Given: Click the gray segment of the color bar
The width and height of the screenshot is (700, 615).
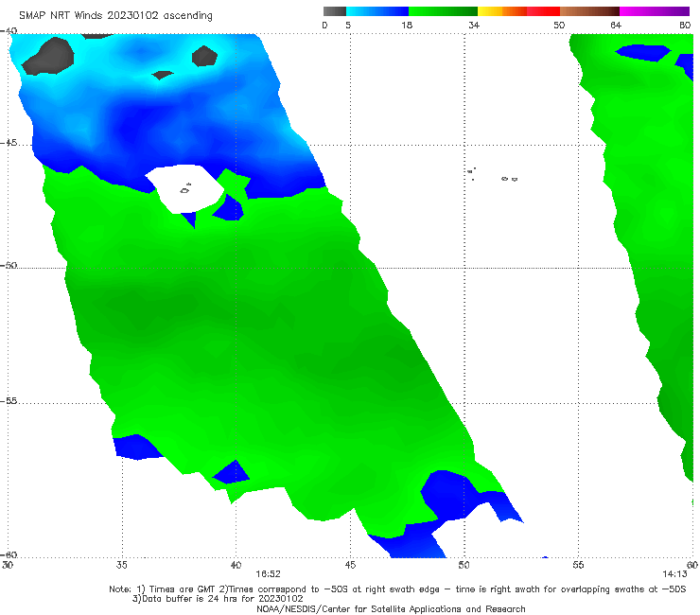Looking at the screenshot, I should click(x=335, y=11).
